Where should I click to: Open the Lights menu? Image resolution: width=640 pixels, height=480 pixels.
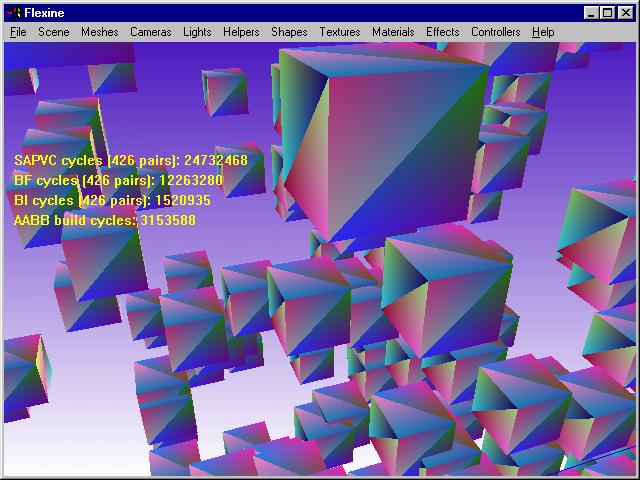197,32
